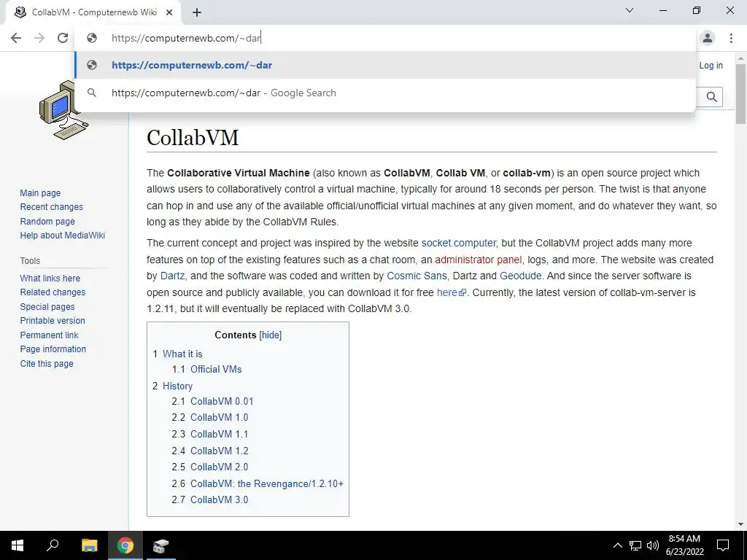
Task: Show hidden tray icons chevron
Action: 617,545
